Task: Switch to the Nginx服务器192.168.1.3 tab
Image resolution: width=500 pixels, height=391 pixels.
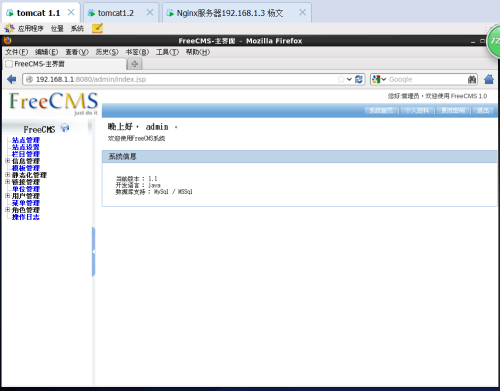Action: (230, 13)
